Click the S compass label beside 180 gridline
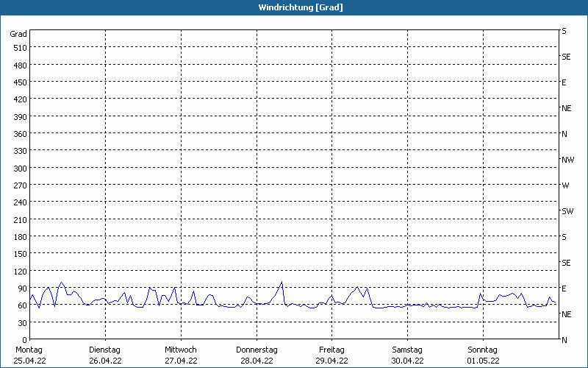The width and height of the screenshot is (588, 368). tap(564, 237)
